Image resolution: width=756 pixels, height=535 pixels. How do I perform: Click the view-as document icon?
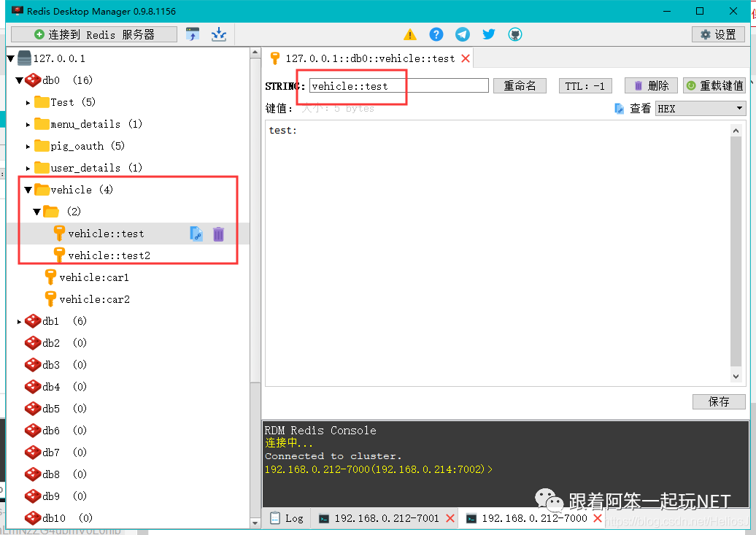pyautogui.click(x=619, y=109)
